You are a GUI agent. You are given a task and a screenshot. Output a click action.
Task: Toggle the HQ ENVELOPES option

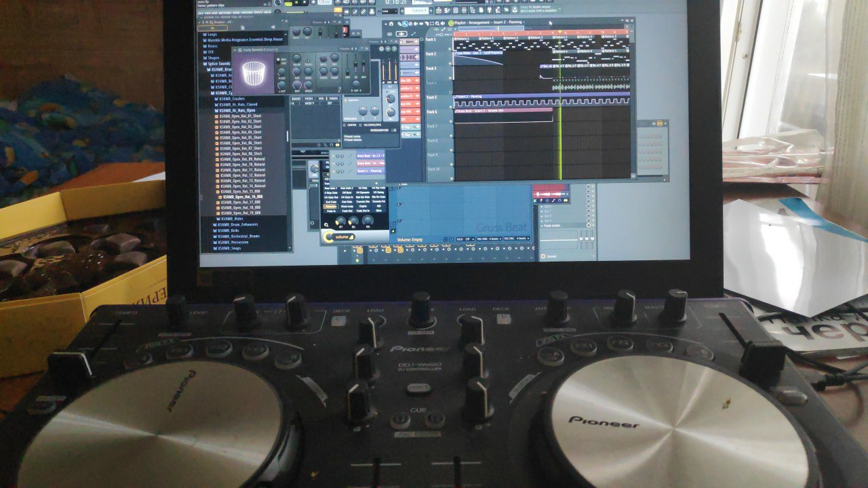pos(371,125)
